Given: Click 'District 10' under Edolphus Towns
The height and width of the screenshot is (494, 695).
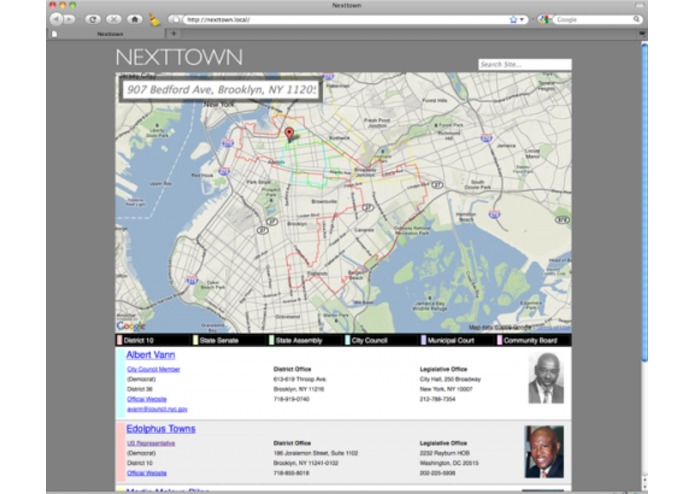Looking at the screenshot, I should click(x=140, y=463).
